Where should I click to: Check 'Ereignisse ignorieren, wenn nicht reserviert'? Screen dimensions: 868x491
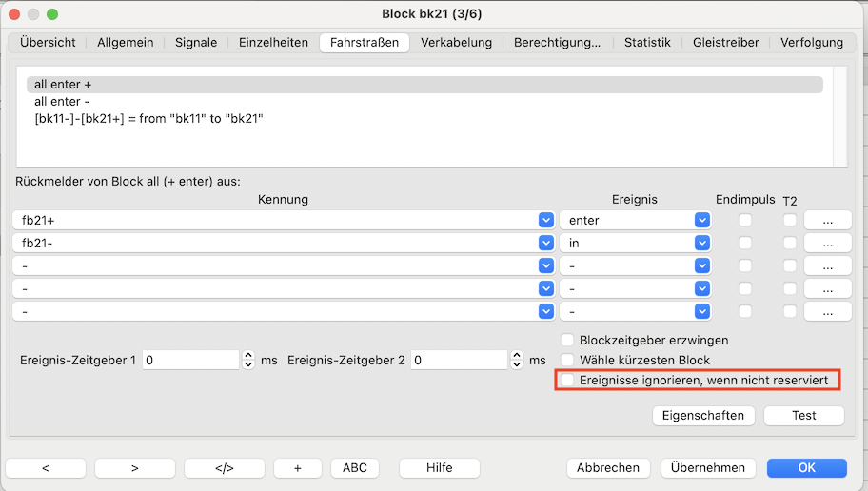[x=567, y=381]
